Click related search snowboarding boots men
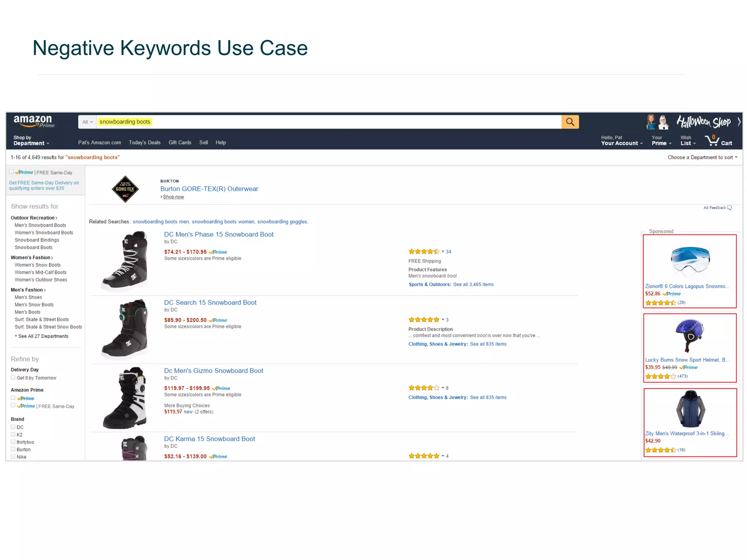747x560 pixels. (160, 222)
